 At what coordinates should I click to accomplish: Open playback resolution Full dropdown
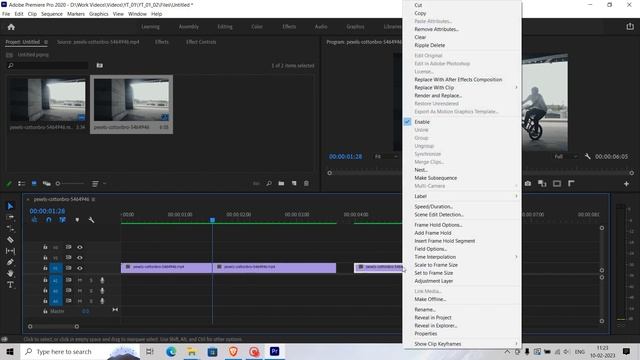[x=566, y=157]
